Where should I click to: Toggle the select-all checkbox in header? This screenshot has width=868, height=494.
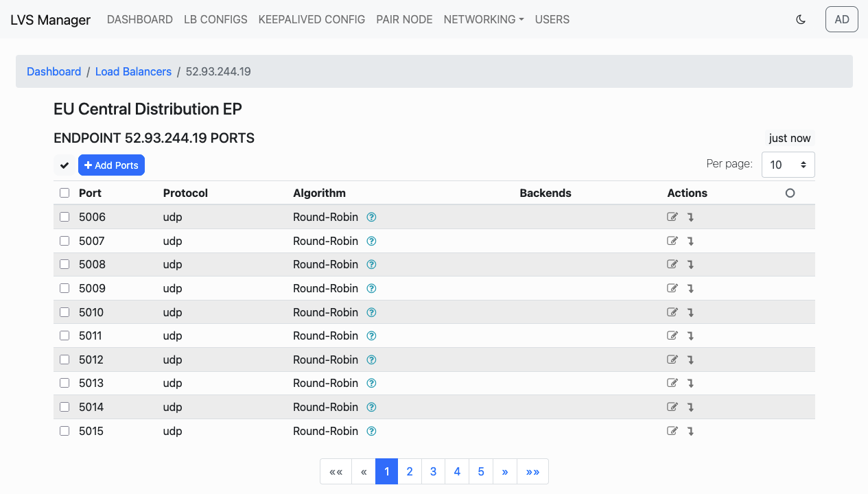click(x=64, y=193)
